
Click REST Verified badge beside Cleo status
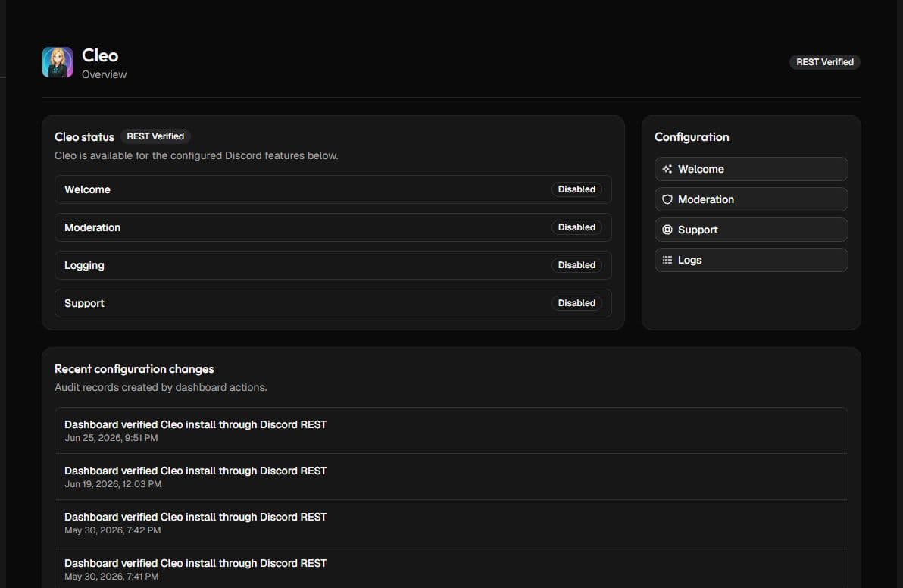[155, 136]
